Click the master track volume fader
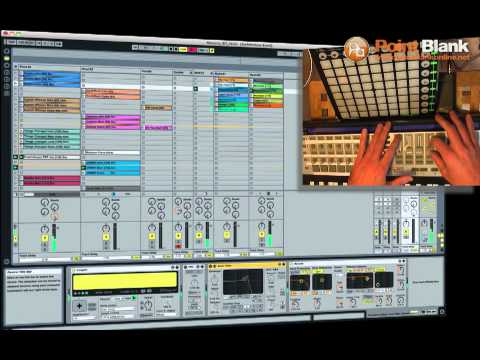Screen dimensions: 480x360 (431, 233)
